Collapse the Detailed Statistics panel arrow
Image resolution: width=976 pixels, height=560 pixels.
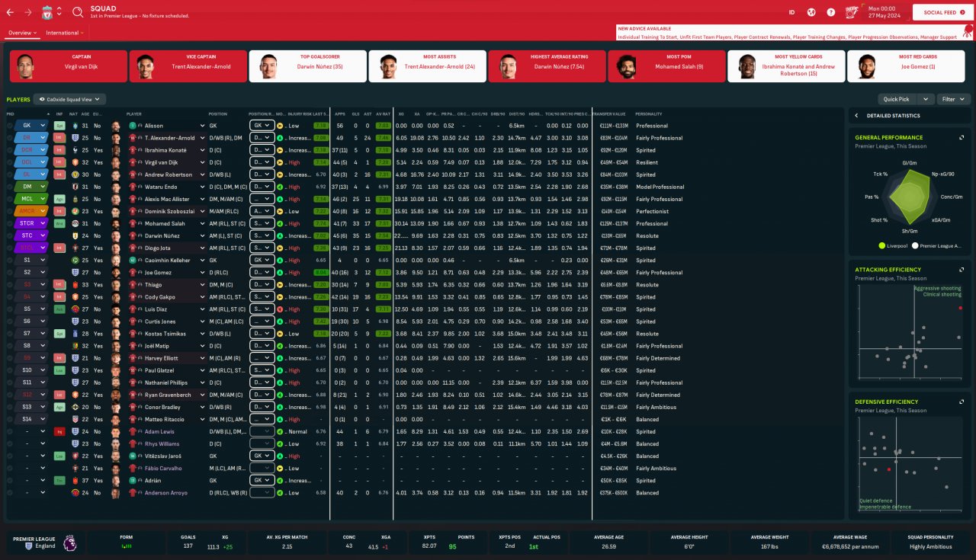(x=856, y=116)
